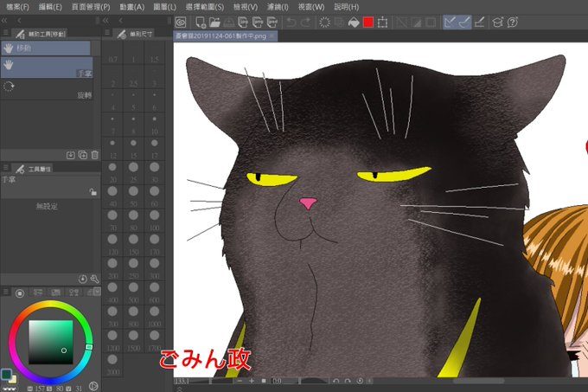Viewport: 588px width, 392px height.
Task: Click the Clip Studio launcher icon
Action: [181, 22]
